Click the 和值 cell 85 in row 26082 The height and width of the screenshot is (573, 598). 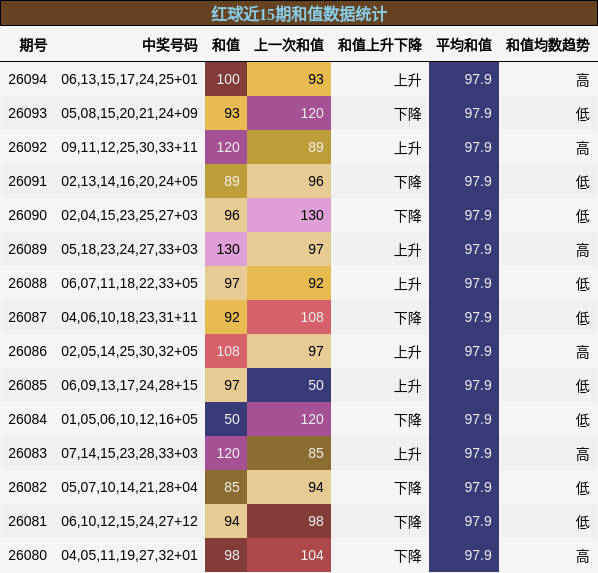click(x=226, y=487)
